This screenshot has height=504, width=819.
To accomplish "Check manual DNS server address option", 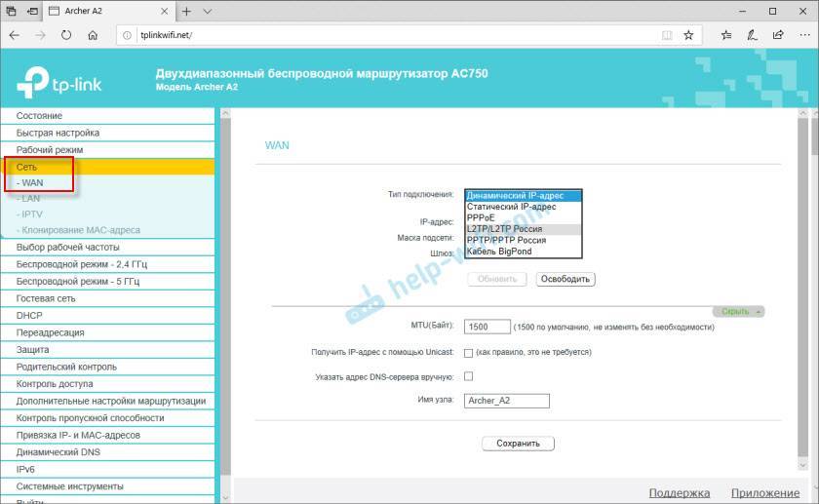I will [468, 375].
